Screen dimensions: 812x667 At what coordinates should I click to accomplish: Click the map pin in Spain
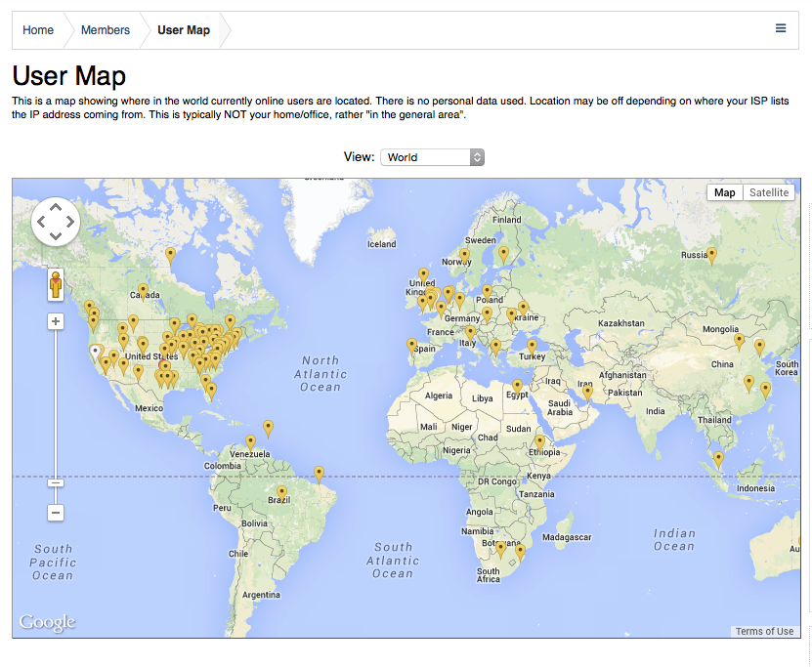coord(411,345)
